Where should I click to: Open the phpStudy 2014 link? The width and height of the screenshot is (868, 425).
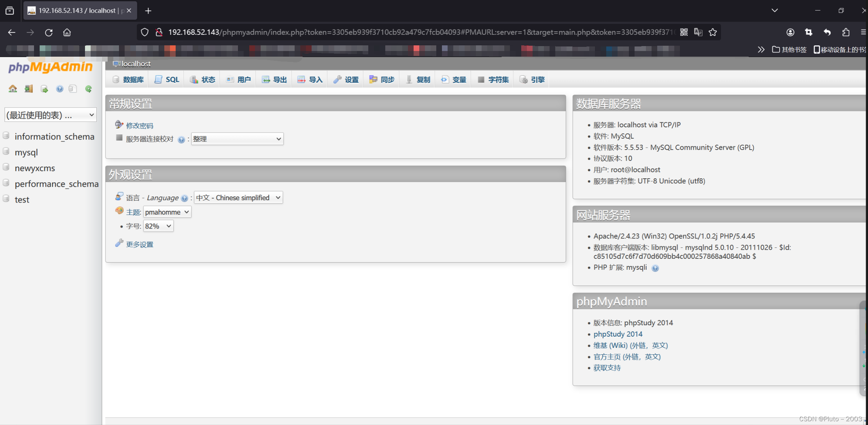point(618,334)
